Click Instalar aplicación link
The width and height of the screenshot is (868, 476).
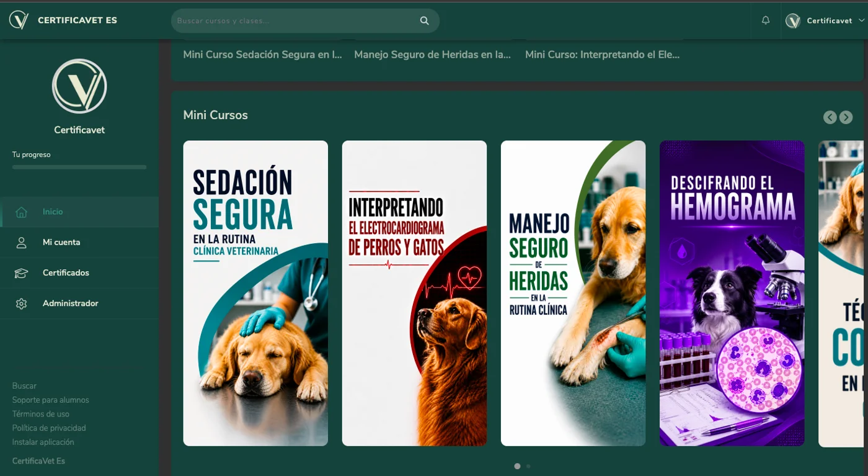coord(43,442)
